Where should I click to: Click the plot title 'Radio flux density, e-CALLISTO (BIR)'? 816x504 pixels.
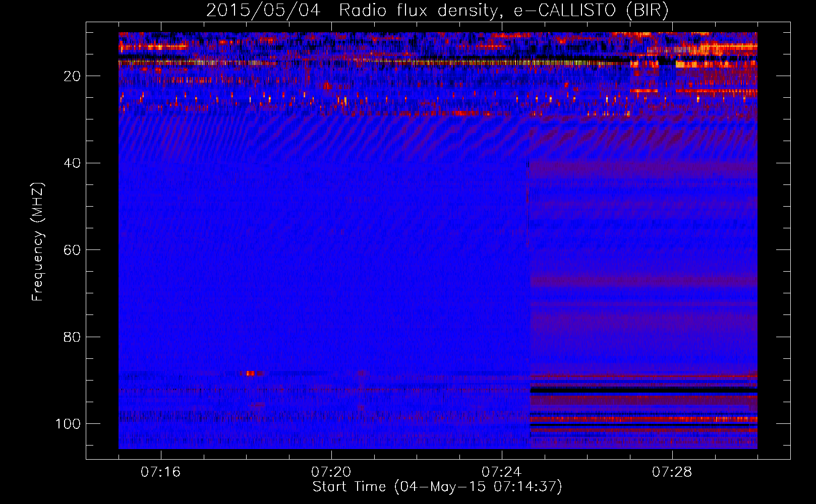tap(504, 10)
